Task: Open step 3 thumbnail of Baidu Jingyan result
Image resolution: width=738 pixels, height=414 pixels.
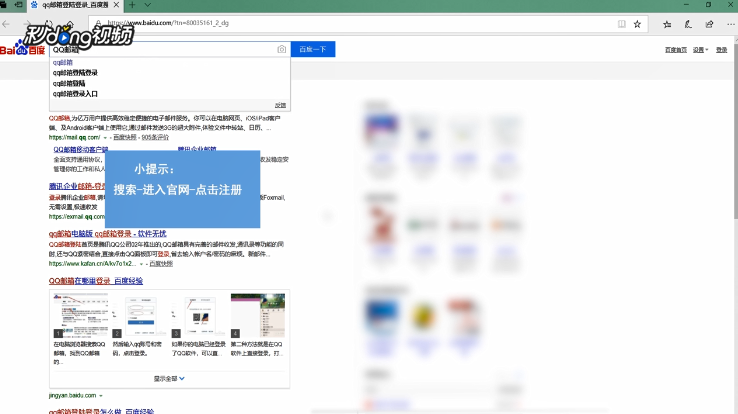Action: coord(199,316)
